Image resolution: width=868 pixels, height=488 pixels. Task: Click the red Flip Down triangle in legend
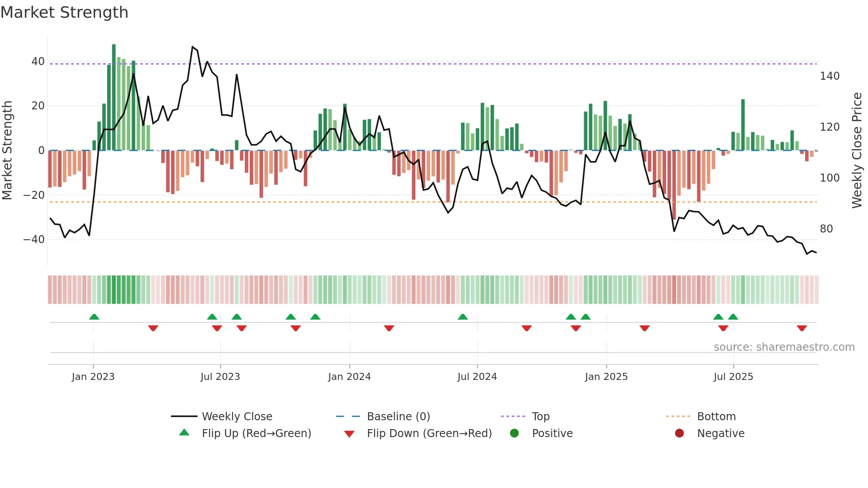pos(349,434)
